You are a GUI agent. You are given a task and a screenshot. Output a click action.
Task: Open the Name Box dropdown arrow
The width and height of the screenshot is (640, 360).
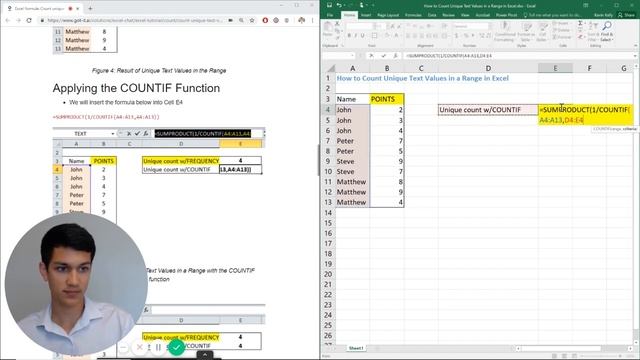click(352, 56)
